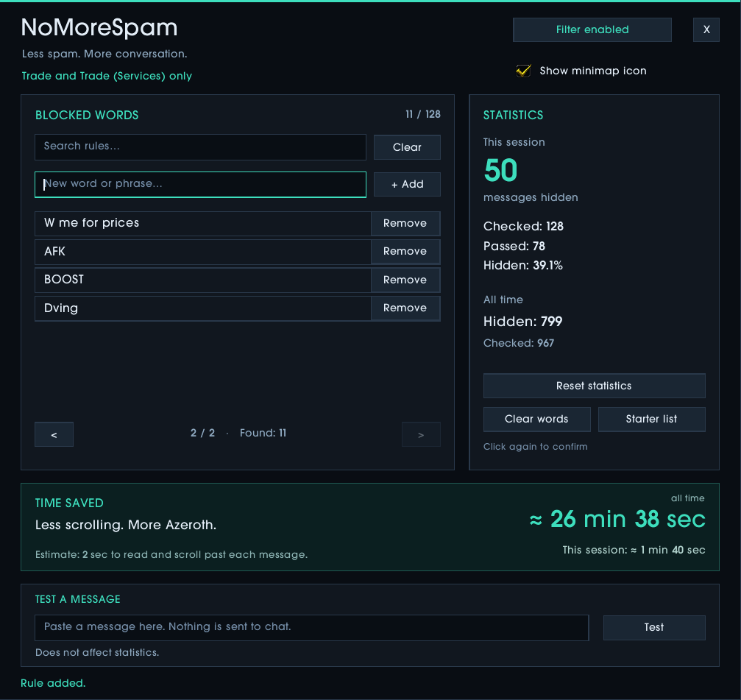Click the test message input field
741x700 pixels.
point(312,628)
